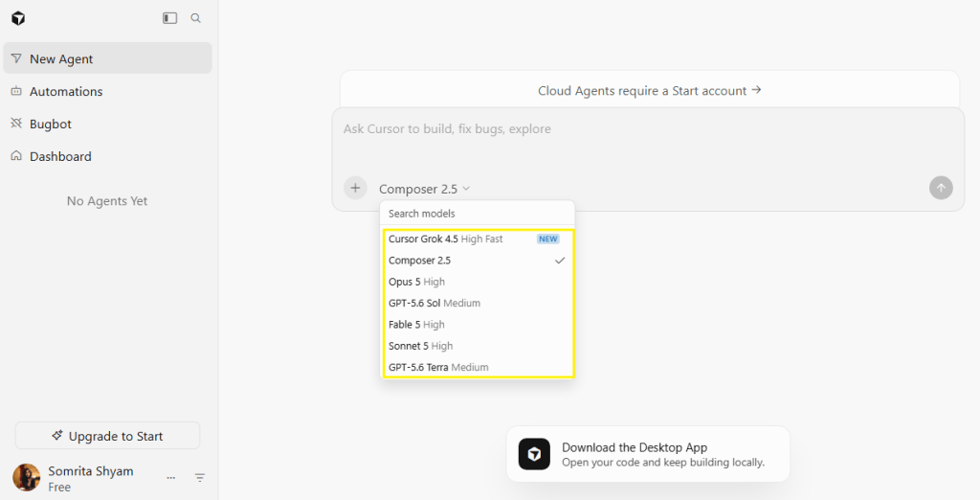
Task: Choose GPT-5.6 Terra Medium model
Action: point(477,367)
